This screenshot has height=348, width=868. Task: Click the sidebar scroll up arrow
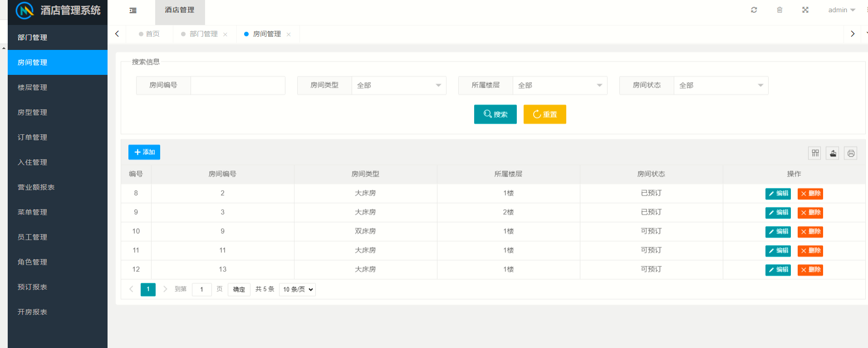point(4,48)
